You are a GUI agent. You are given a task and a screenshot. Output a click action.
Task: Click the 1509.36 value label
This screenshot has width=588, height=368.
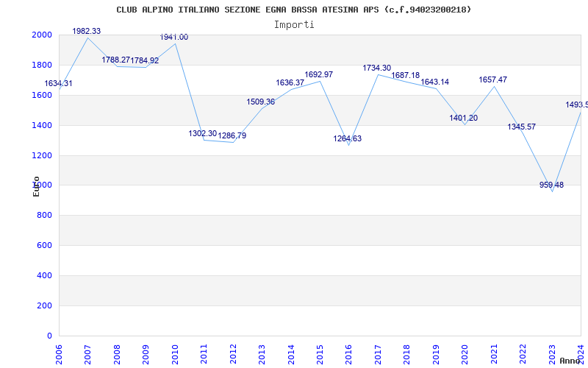coord(261,102)
